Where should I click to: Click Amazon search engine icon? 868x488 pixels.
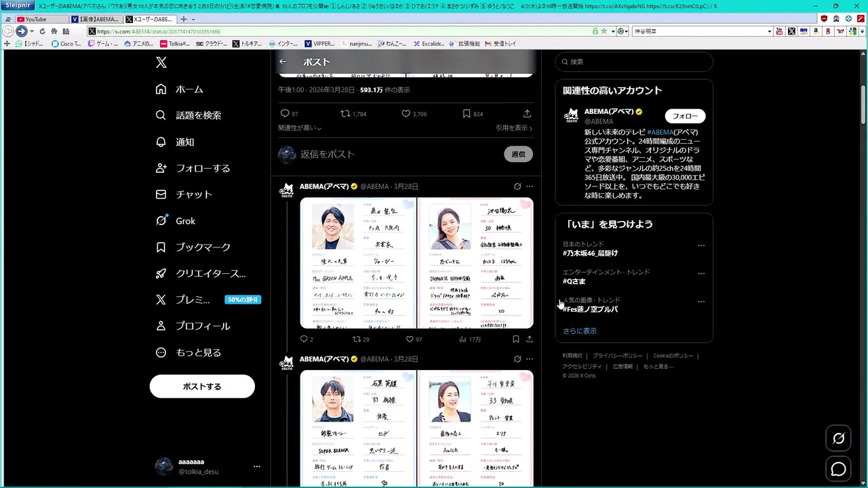[816, 31]
